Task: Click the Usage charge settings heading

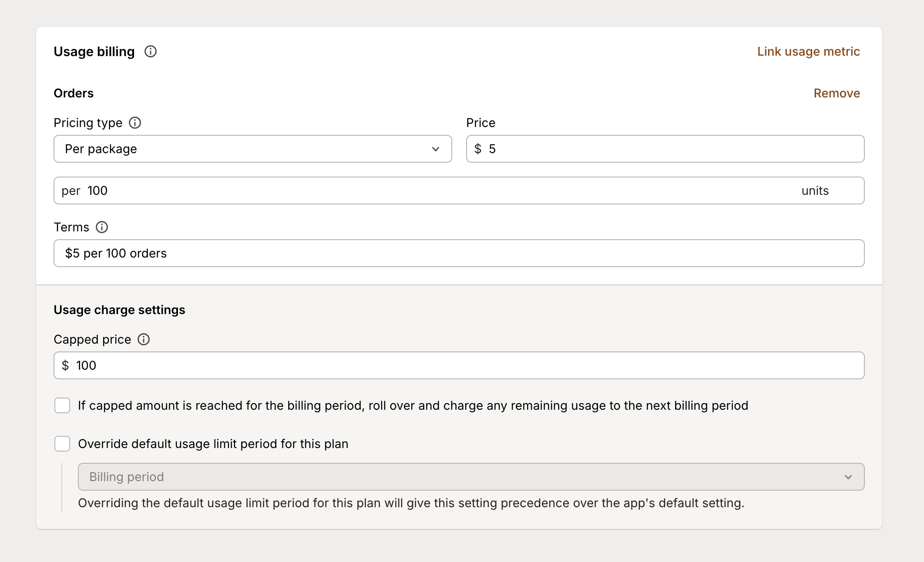Action: pos(119,310)
